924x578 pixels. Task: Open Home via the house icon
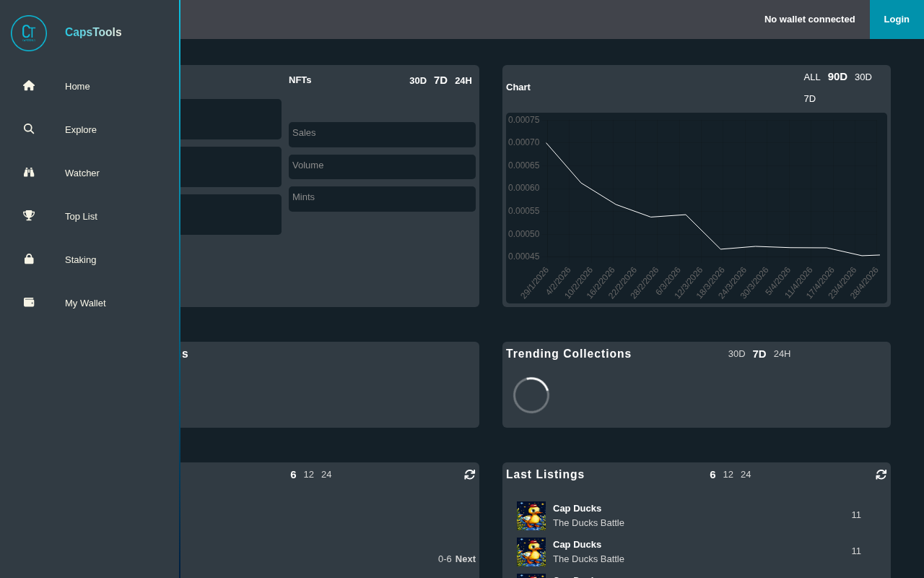pyautogui.click(x=29, y=86)
